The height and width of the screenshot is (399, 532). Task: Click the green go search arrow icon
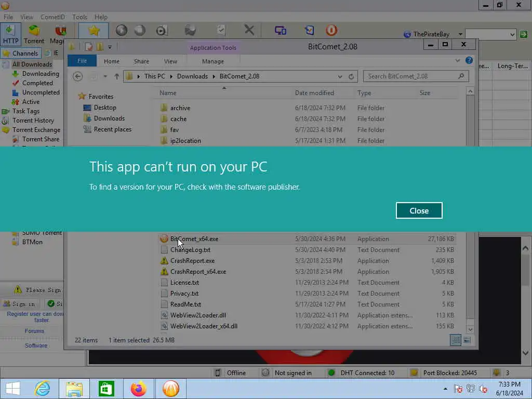[x=524, y=34]
